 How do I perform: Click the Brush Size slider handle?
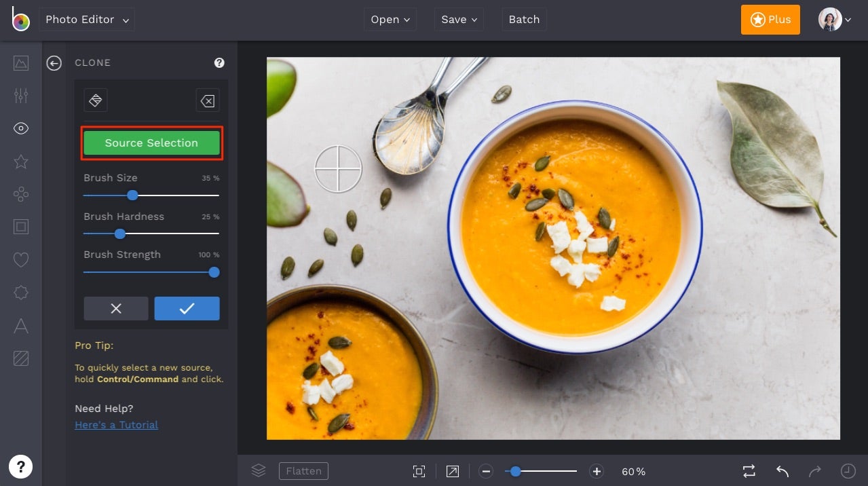click(x=133, y=195)
